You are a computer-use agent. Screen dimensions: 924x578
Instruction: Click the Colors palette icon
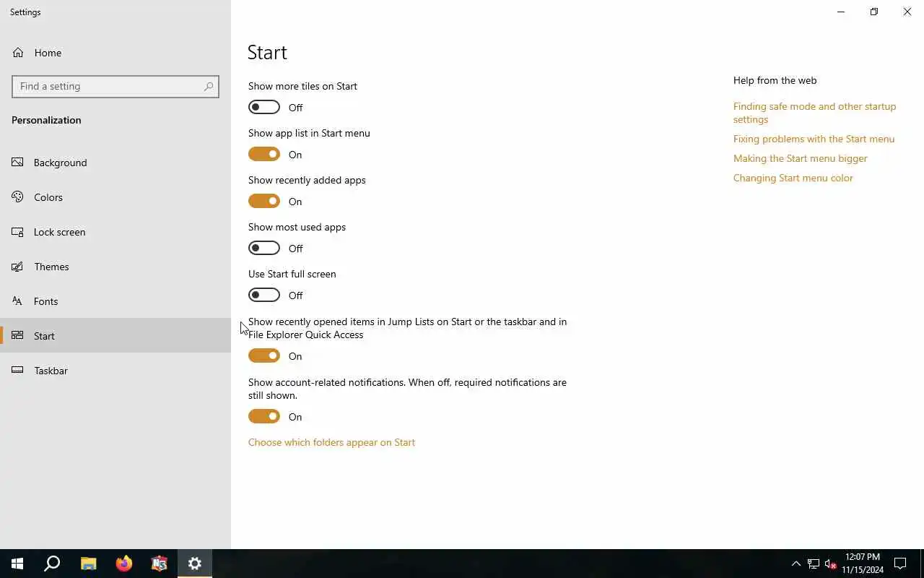[18, 197]
